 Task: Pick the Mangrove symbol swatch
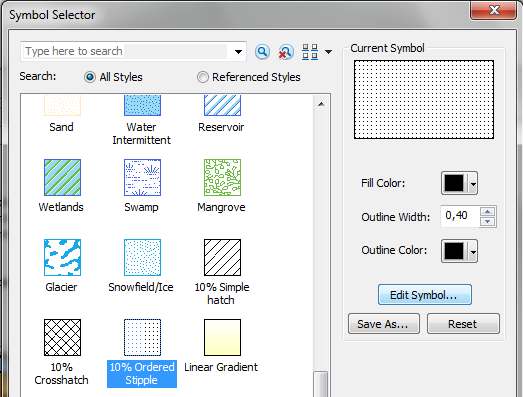[222, 177]
